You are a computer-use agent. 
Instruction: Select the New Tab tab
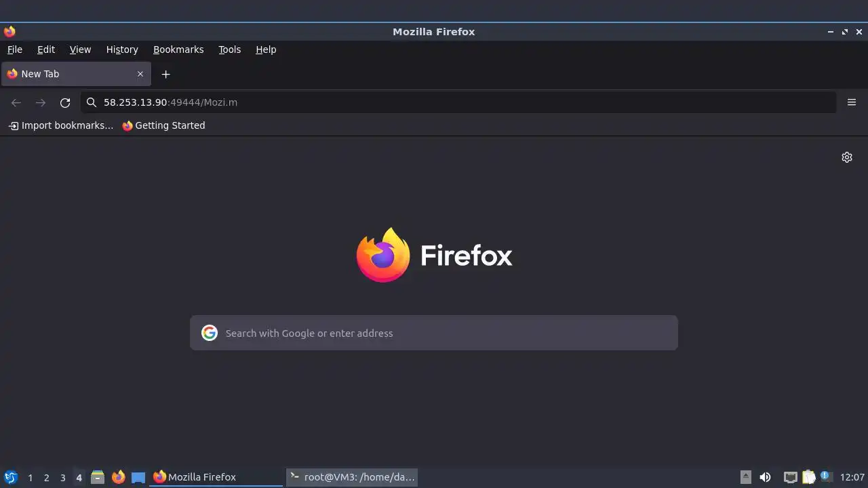pyautogui.click(x=76, y=74)
